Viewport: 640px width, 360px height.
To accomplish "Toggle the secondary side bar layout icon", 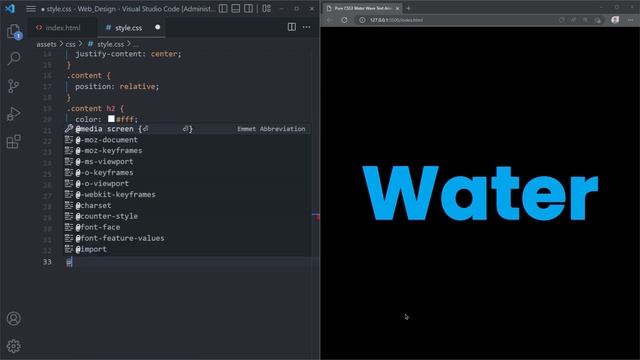I will pos(248,9).
